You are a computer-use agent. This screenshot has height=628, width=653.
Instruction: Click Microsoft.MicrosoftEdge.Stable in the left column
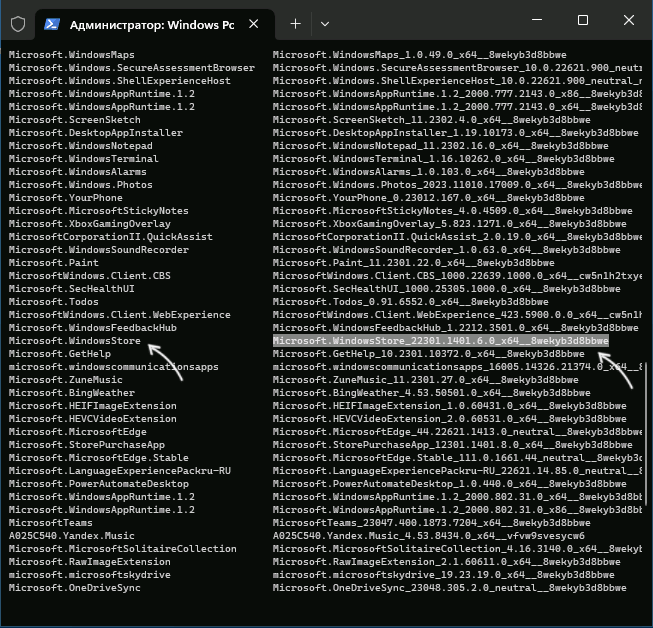tap(99, 457)
